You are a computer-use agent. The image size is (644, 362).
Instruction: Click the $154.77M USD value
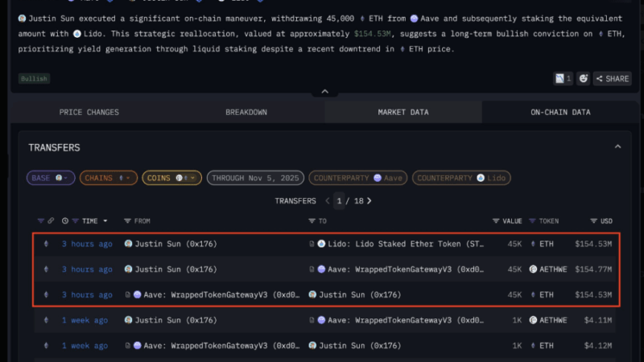pyautogui.click(x=593, y=269)
